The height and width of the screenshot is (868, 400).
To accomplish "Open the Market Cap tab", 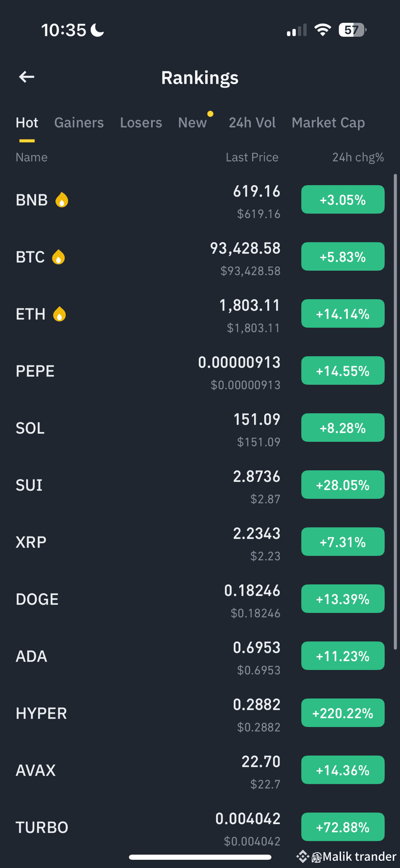I will pos(328,123).
